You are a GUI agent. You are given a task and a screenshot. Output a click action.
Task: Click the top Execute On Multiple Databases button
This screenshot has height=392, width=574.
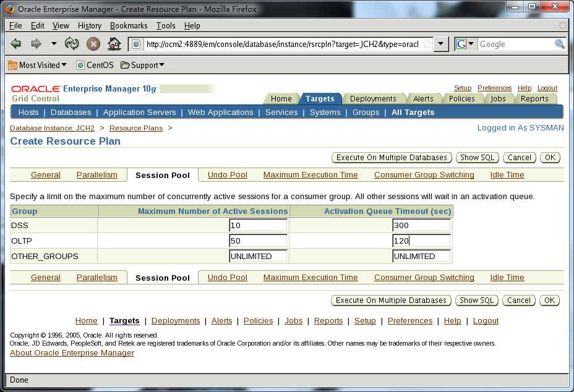click(x=392, y=158)
